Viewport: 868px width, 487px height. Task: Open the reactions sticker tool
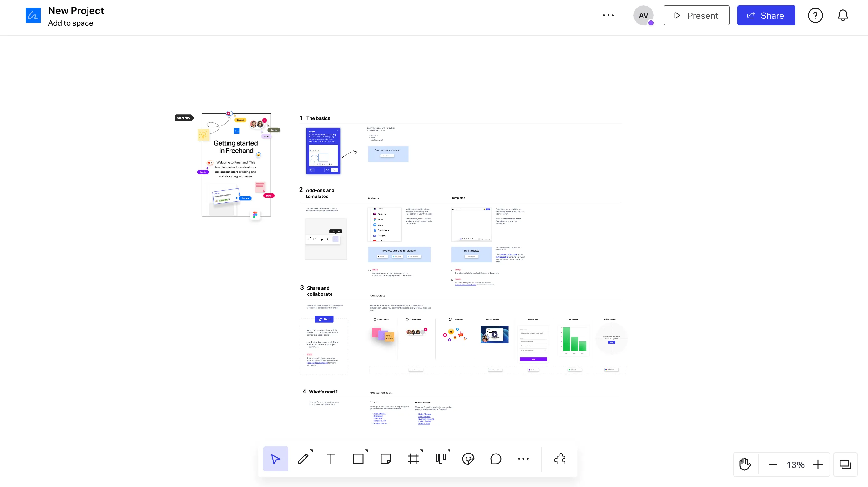[468, 459]
